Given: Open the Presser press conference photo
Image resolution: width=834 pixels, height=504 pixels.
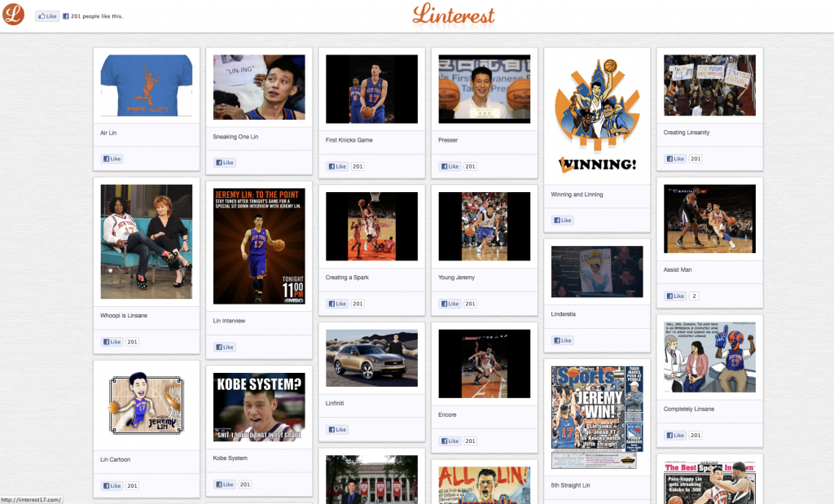Looking at the screenshot, I should [x=485, y=89].
